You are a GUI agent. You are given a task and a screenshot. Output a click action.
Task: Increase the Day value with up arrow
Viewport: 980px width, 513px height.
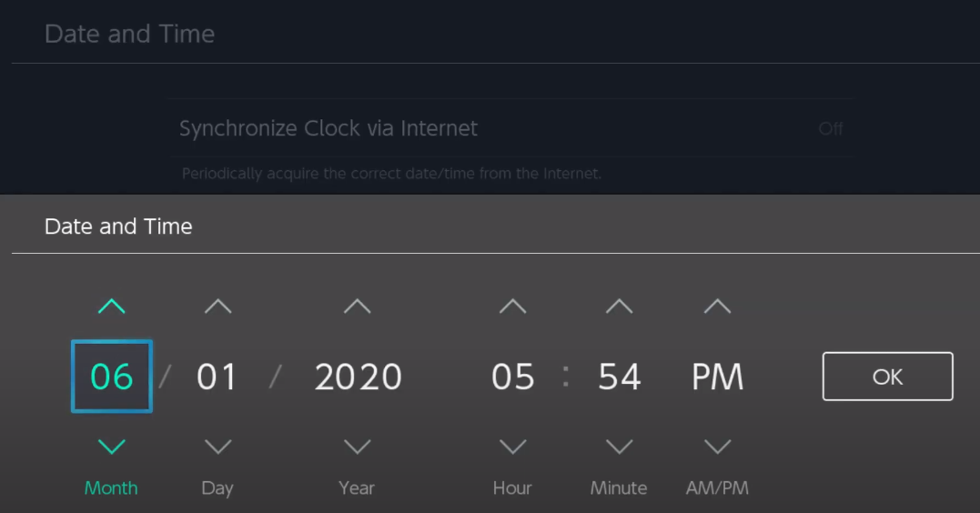click(217, 307)
